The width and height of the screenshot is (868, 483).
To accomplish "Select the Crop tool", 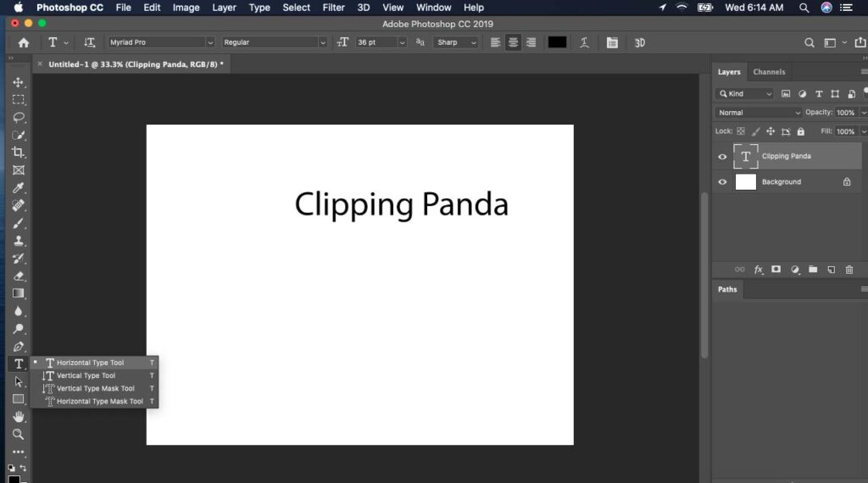I will tap(19, 153).
